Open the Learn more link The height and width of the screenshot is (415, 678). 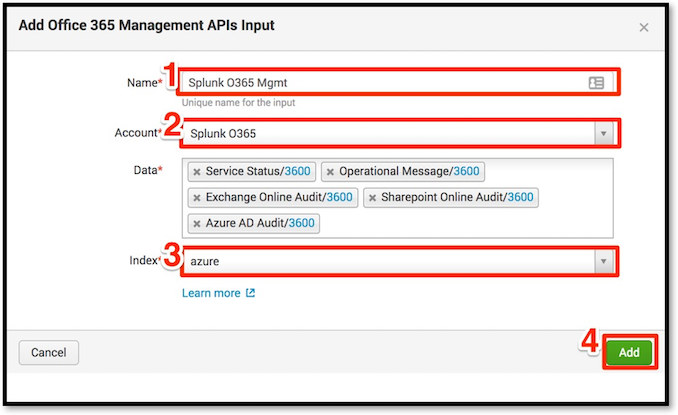click(211, 293)
